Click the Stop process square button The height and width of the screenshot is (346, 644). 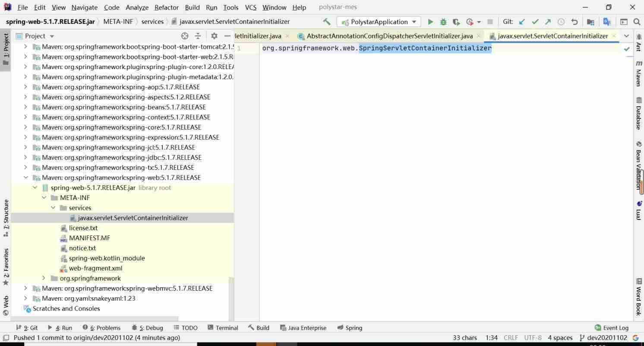[x=490, y=22]
